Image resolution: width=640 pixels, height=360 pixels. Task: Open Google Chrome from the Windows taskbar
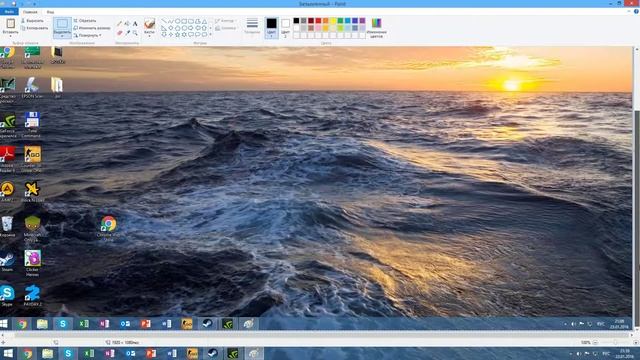pos(27,353)
